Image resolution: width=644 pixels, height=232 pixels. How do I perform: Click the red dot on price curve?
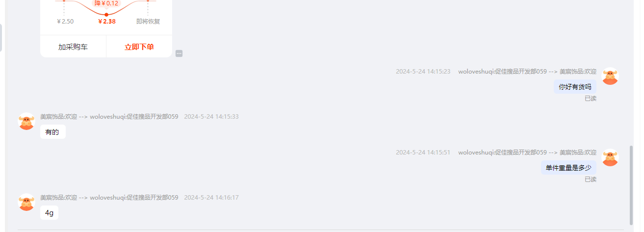pyautogui.click(x=106, y=15)
